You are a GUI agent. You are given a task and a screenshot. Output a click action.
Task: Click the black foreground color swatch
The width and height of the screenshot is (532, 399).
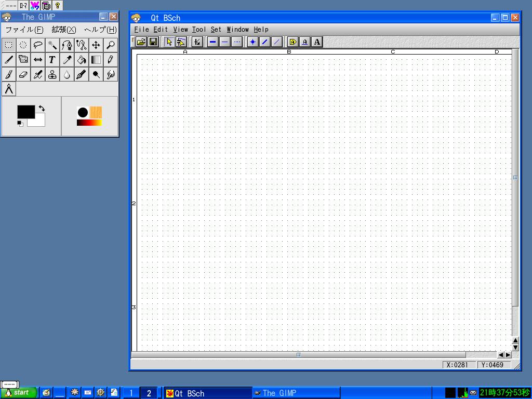(25, 112)
